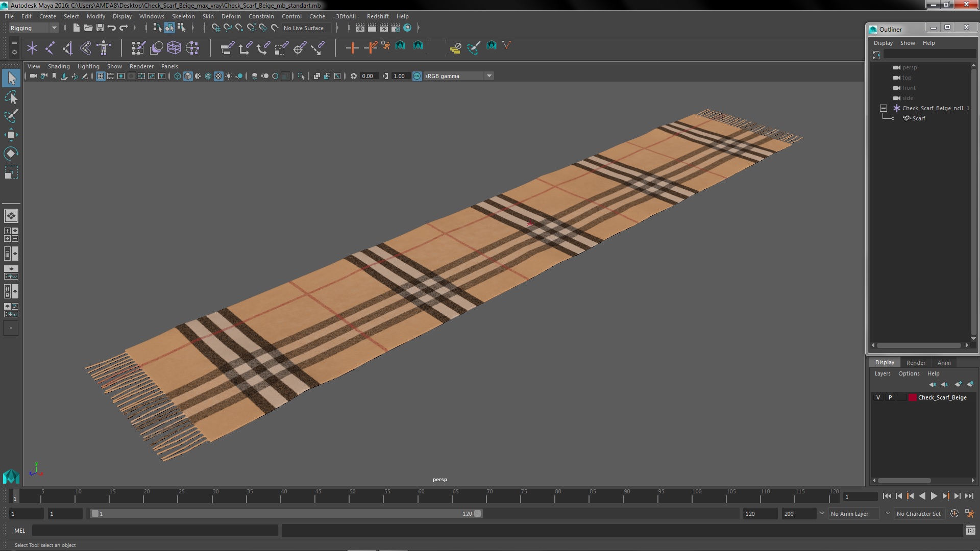Go to start of playback range
This screenshot has height=551, width=980.
[x=887, y=496]
